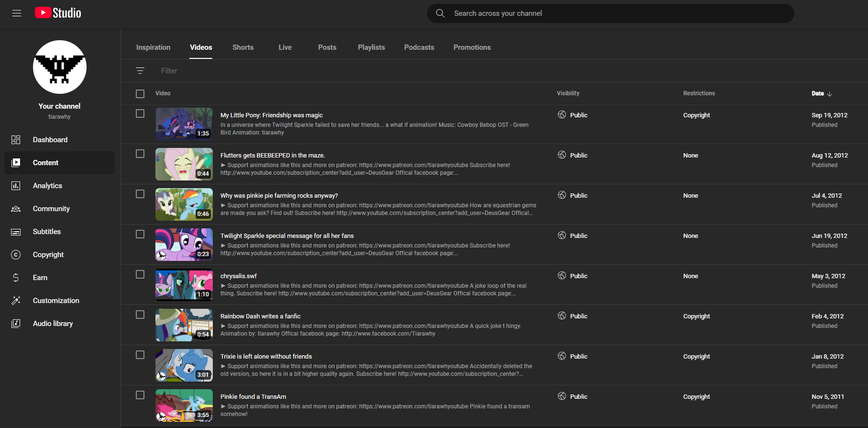This screenshot has width=868, height=428.
Task: Switch to the Inspiration tab
Action: pyautogui.click(x=153, y=47)
